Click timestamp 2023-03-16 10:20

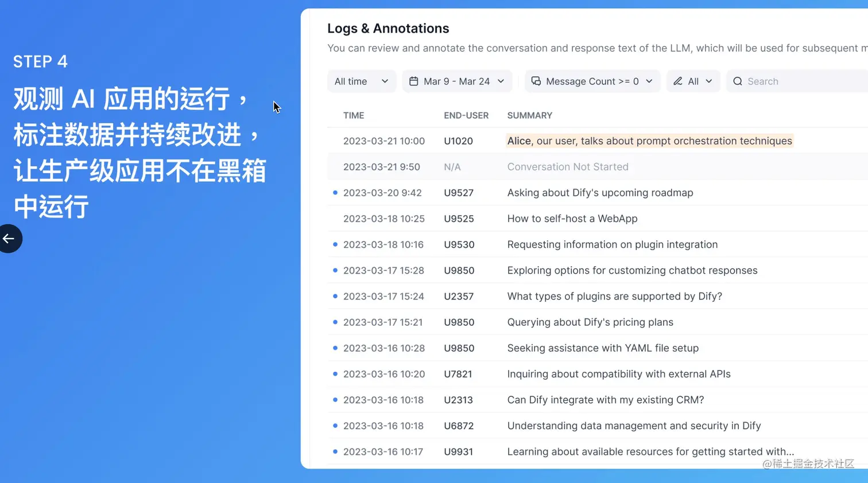coord(384,374)
